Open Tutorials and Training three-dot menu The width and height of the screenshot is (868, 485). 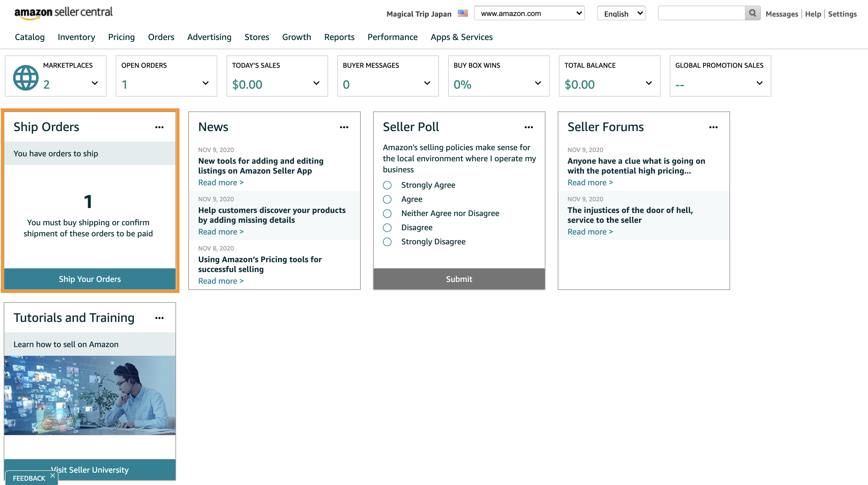pos(159,318)
